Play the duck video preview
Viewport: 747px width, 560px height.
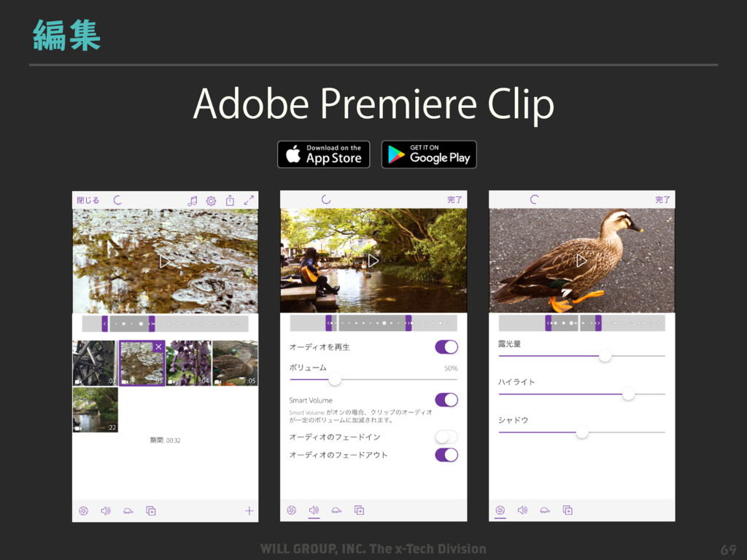click(581, 260)
